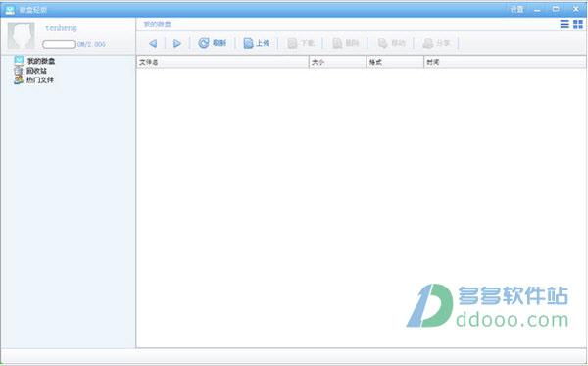Close the Weipan window
This screenshot has width=588, height=366.
(575, 9)
